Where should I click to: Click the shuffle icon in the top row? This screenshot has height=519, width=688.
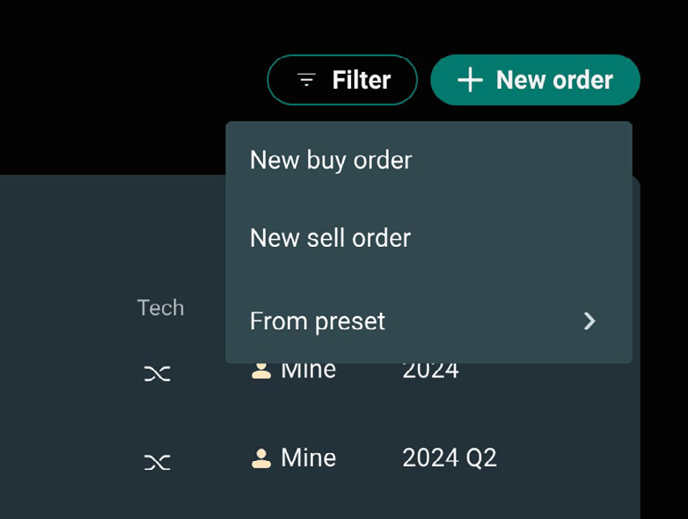(157, 374)
